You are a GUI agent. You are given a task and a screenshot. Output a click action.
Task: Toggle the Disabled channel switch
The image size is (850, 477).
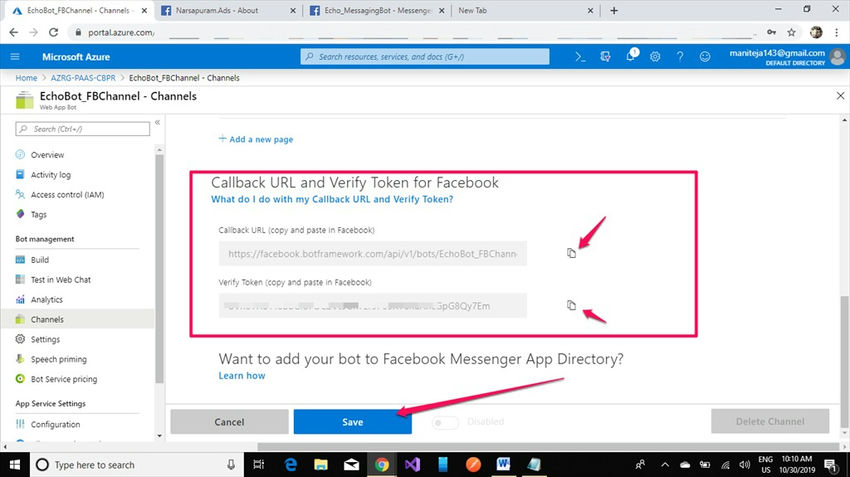click(445, 422)
